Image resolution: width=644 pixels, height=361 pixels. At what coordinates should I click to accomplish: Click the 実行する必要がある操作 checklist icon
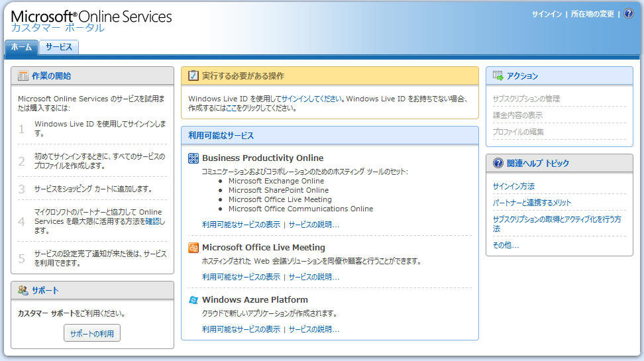[193, 76]
